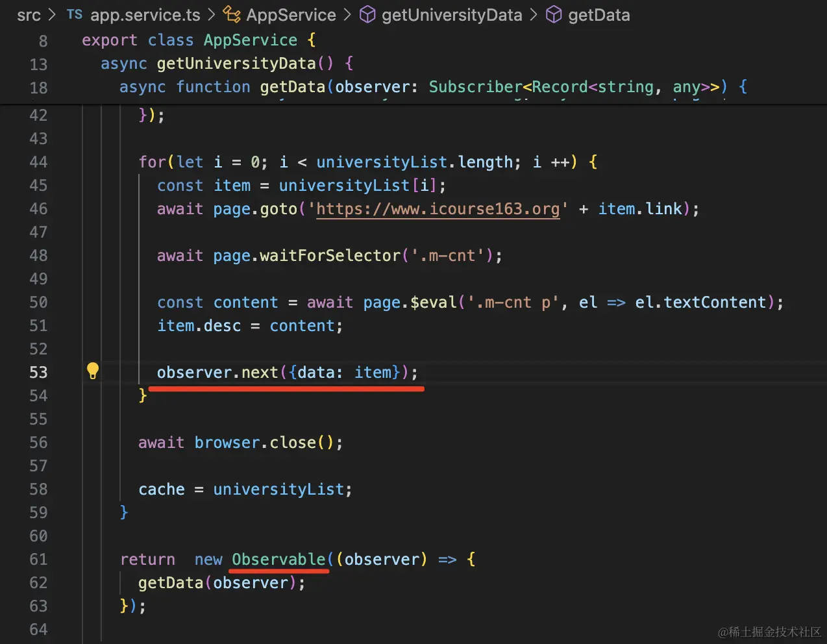Click universityList[i] on line 45
Screen dimensions: 827x644
358,186
